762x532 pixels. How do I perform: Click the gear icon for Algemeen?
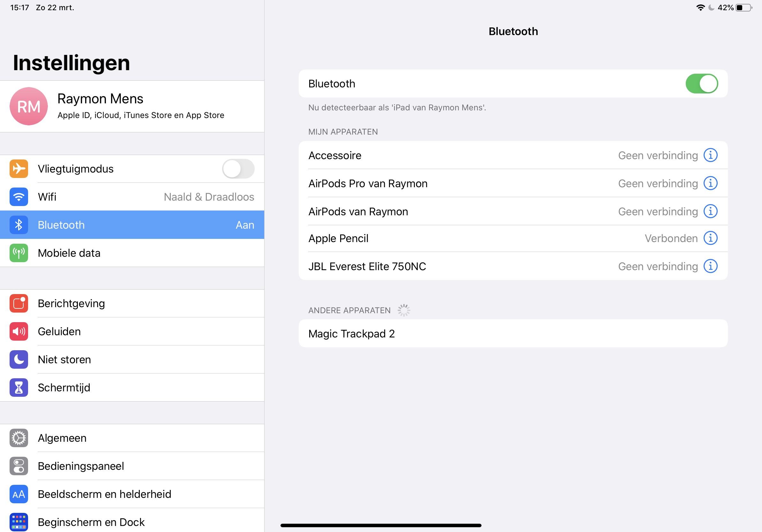tap(19, 438)
